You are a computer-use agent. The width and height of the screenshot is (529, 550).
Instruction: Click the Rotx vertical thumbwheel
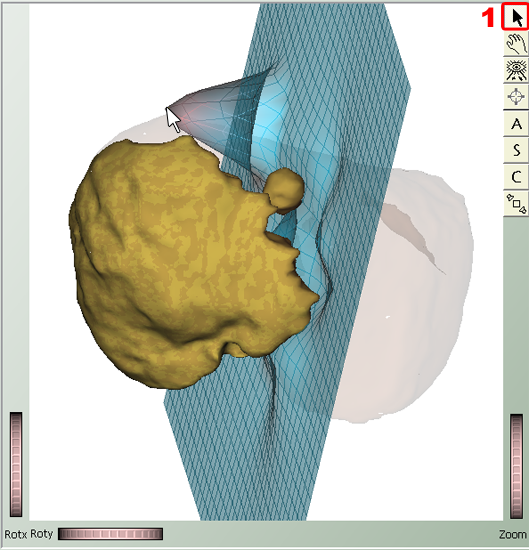(x=16, y=464)
